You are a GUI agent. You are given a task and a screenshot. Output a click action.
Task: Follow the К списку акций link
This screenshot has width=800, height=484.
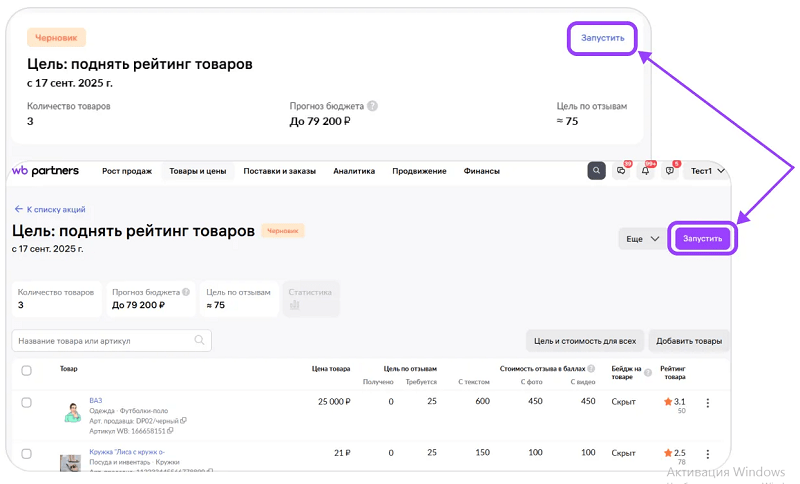tap(56, 209)
